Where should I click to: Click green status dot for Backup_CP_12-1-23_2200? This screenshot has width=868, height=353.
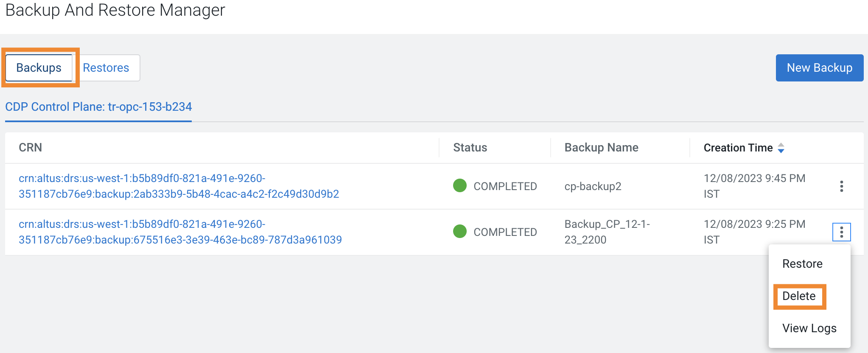(x=460, y=232)
